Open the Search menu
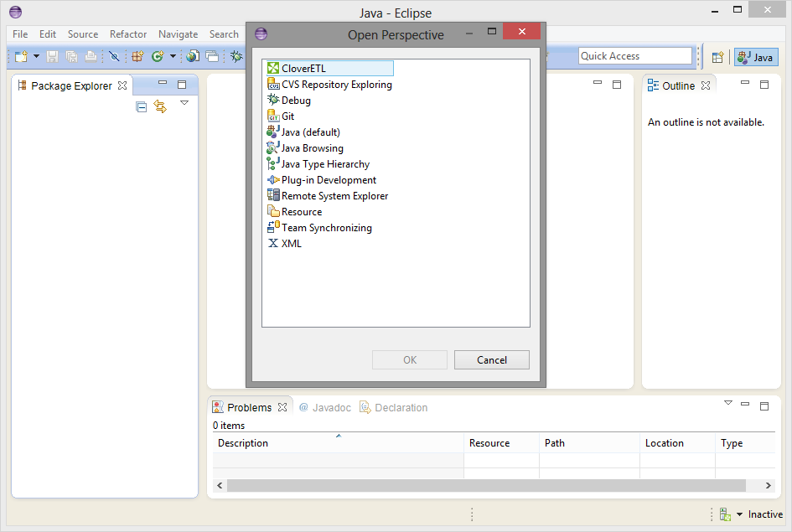Image resolution: width=792 pixels, height=532 pixels. click(224, 34)
